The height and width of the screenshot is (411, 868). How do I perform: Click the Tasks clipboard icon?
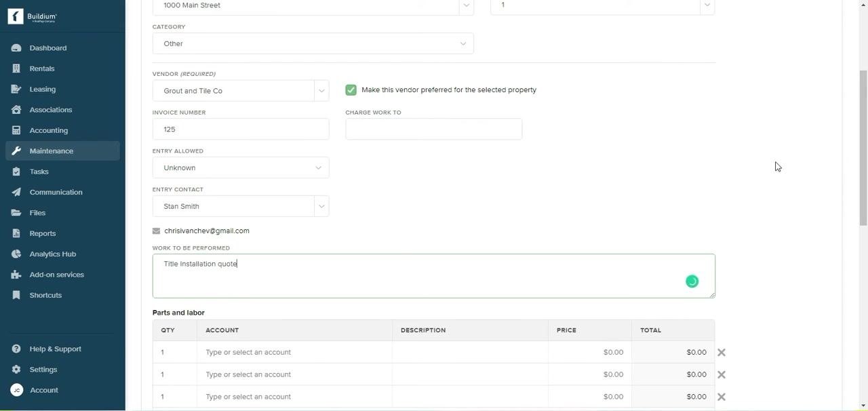(16, 172)
